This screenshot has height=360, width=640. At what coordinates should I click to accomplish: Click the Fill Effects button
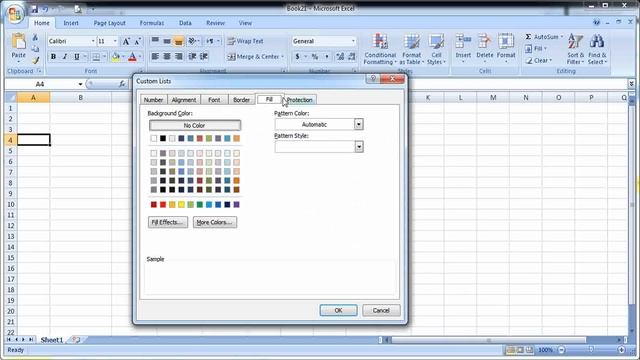(168, 222)
